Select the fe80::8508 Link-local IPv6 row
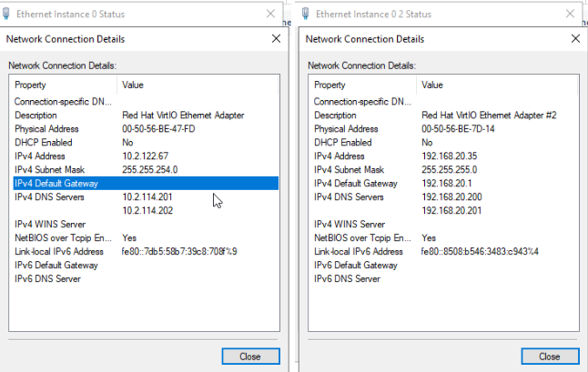The image size is (588, 372). point(445,251)
